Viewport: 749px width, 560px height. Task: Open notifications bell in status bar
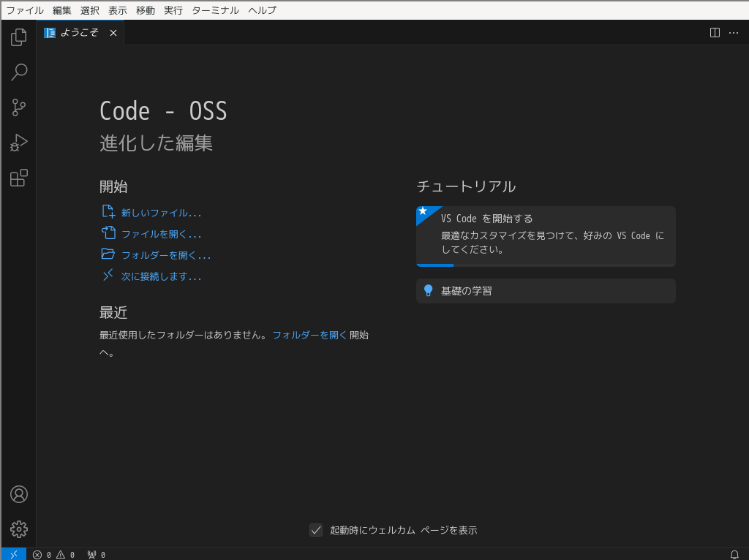point(734,555)
